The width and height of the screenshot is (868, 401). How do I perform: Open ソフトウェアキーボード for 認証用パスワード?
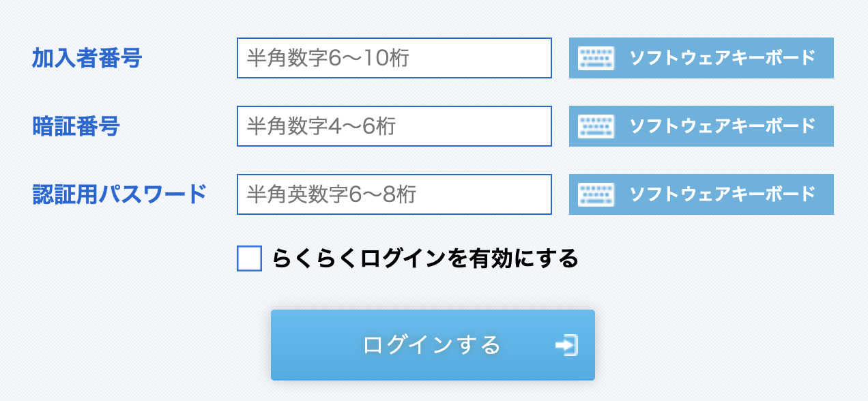(x=721, y=194)
